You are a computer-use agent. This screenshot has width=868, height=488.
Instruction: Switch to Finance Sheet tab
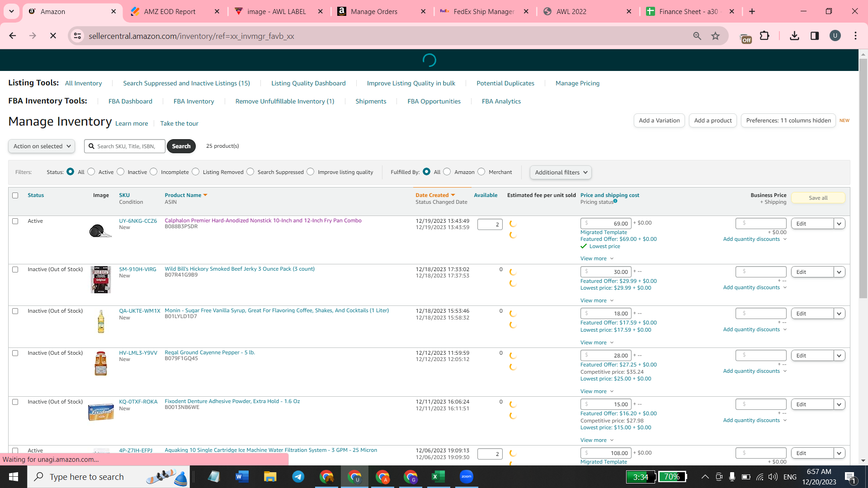tap(688, 11)
